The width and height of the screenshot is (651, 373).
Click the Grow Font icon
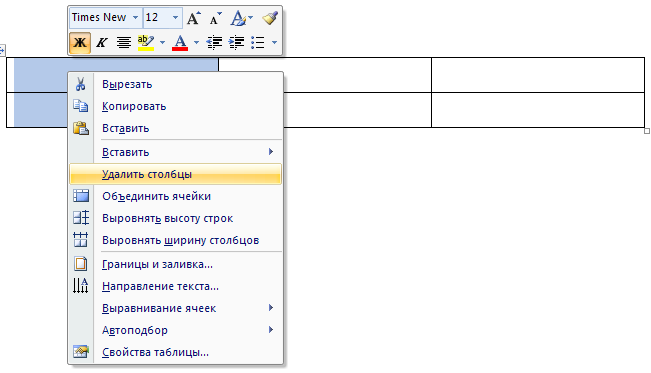[x=193, y=18]
